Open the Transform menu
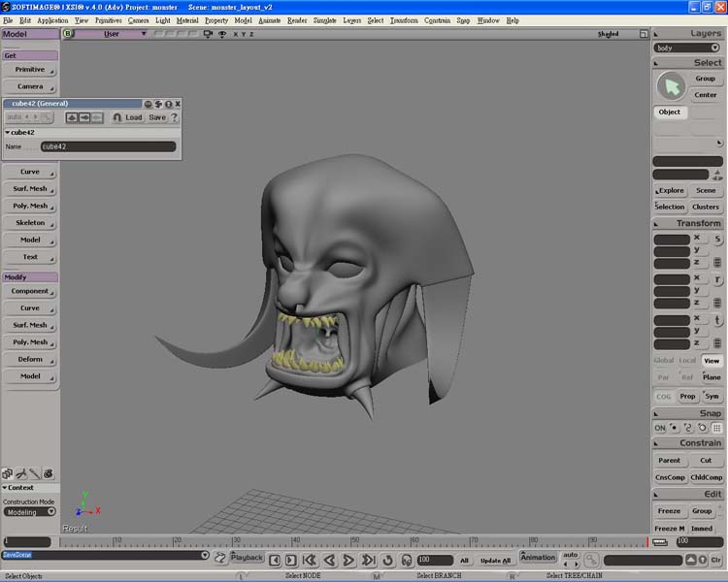 [404, 20]
